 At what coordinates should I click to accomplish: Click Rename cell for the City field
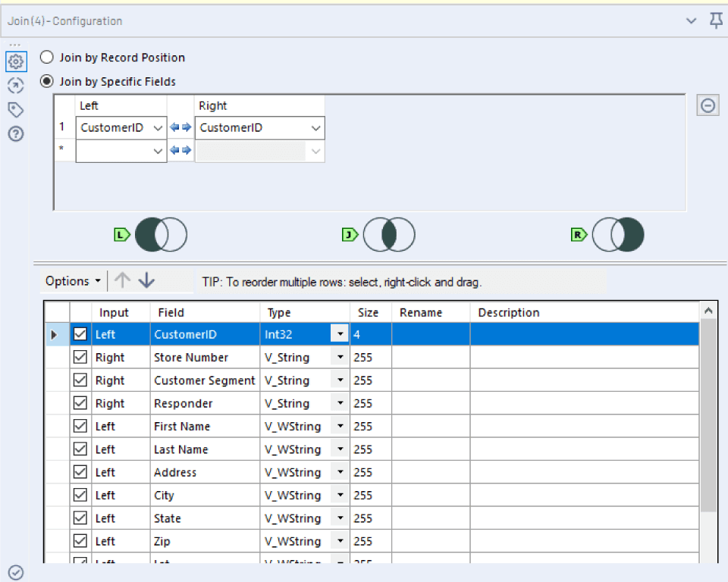[x=430, y=496]
